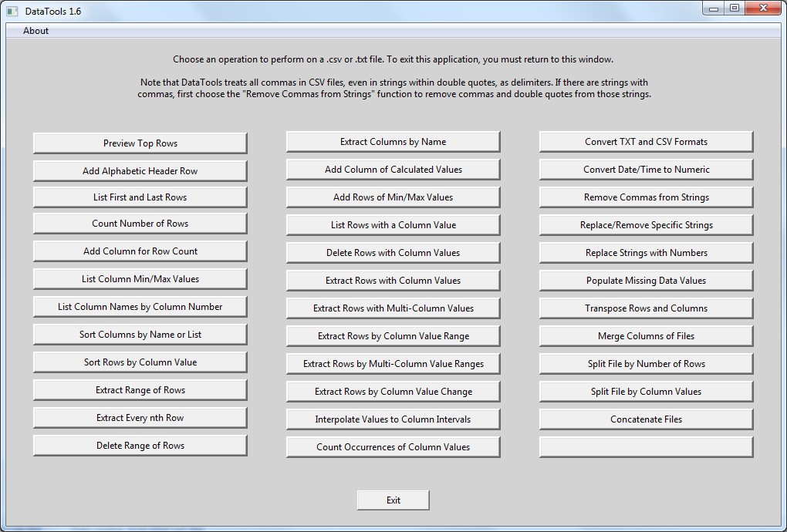Open Extract Columns by Name
Viewport: 787px width, 532px height.
coord(393,142)
